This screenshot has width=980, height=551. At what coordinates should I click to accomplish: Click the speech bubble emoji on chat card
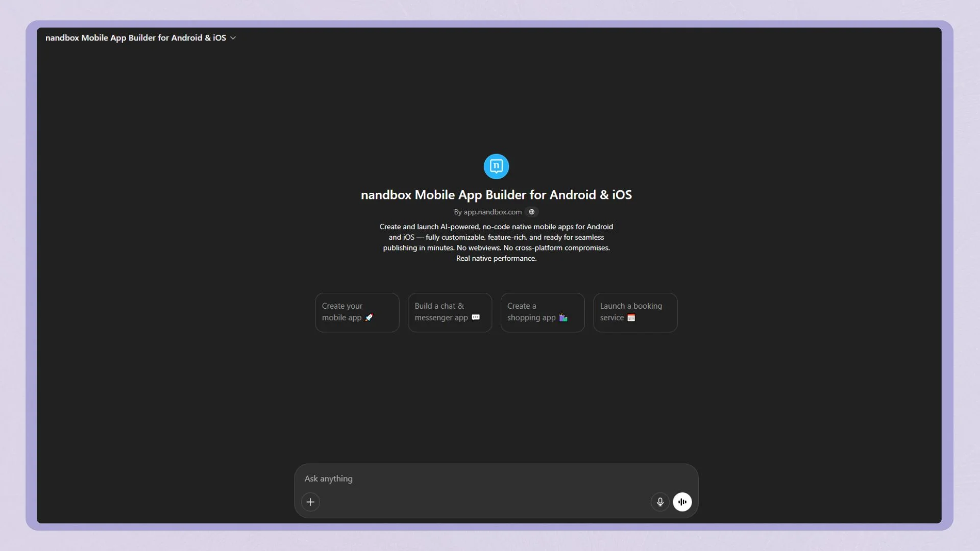(476, 317)
